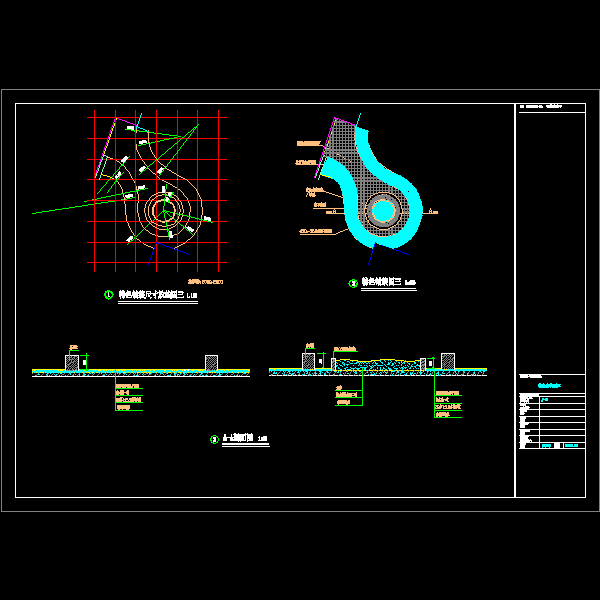Viewport: 600px width, 600px height.
Task: Click the green circled number 3 drawing marker
Action: point(214,439)
